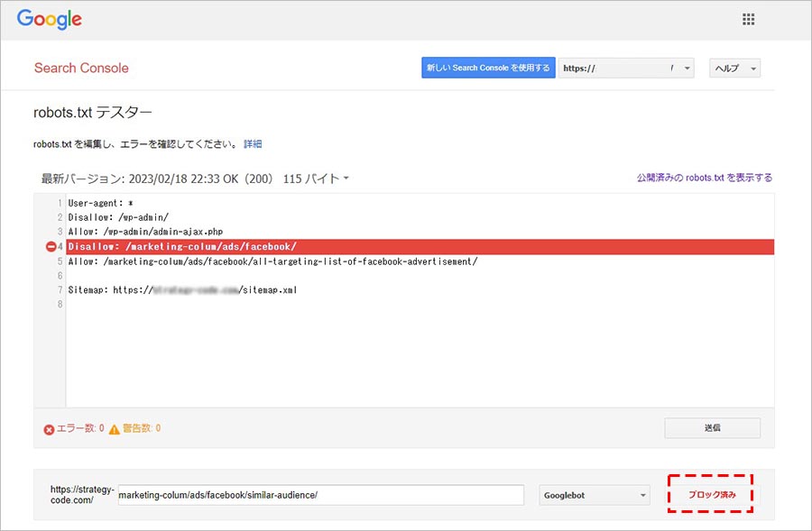Expand the ヘルプ help dropdown
Viewport: 812px width, 531px height.
[x=734, y=69]
